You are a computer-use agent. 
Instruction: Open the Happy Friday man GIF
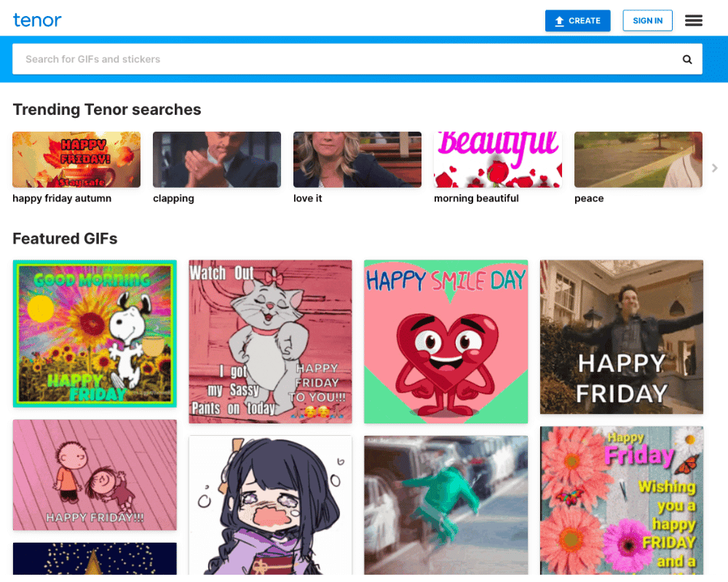621,337
